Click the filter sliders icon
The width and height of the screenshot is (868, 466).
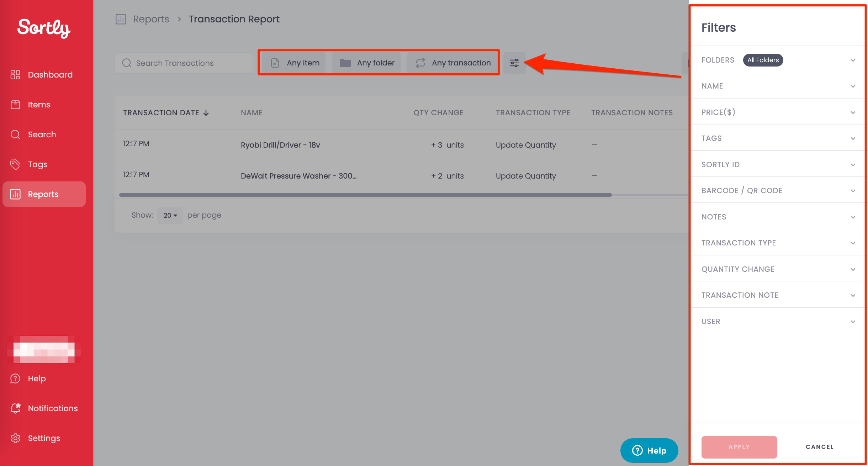coord(514,63)
